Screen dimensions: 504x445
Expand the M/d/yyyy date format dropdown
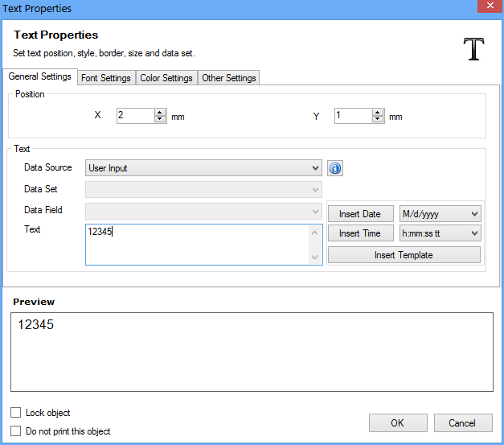440,213
